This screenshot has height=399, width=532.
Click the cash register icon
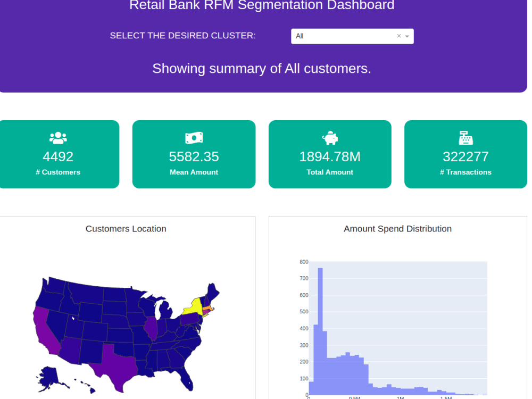click(465, 138)
